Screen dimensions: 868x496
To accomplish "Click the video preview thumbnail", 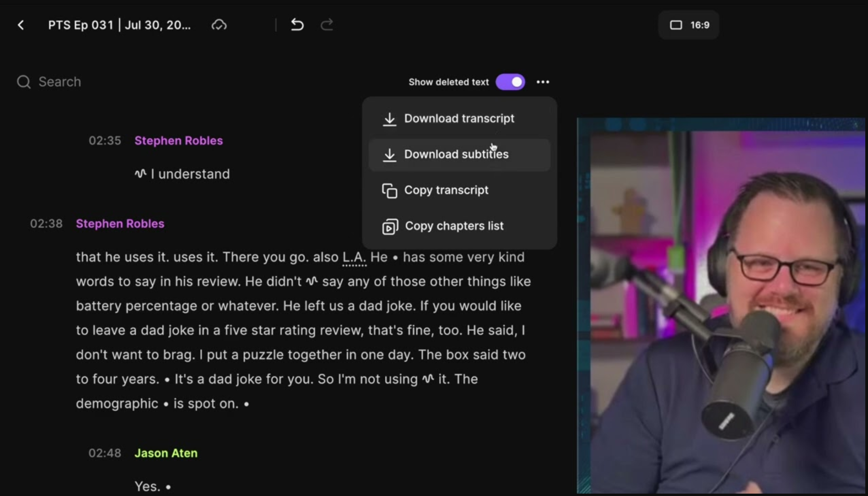I will [x=722, y=307].
